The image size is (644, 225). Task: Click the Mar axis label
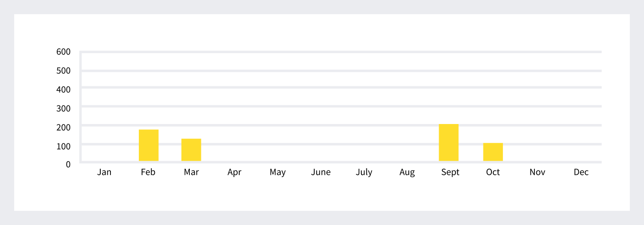tap(191, 172)
